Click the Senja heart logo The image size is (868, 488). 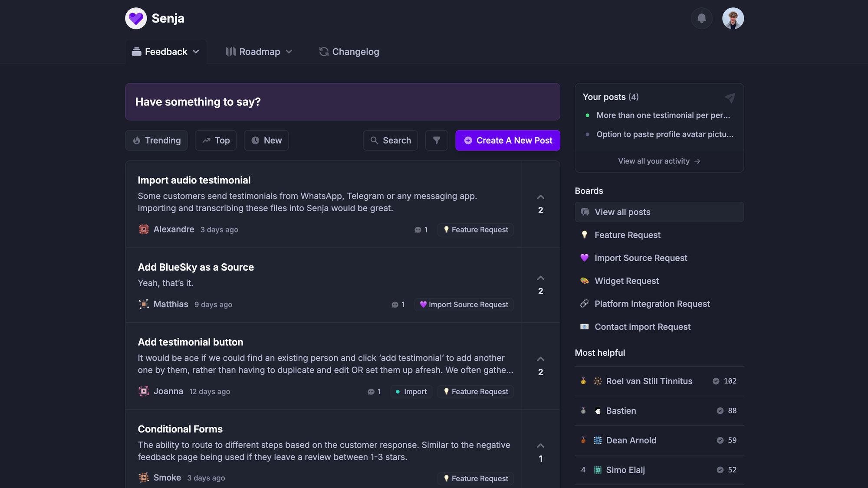136,18
